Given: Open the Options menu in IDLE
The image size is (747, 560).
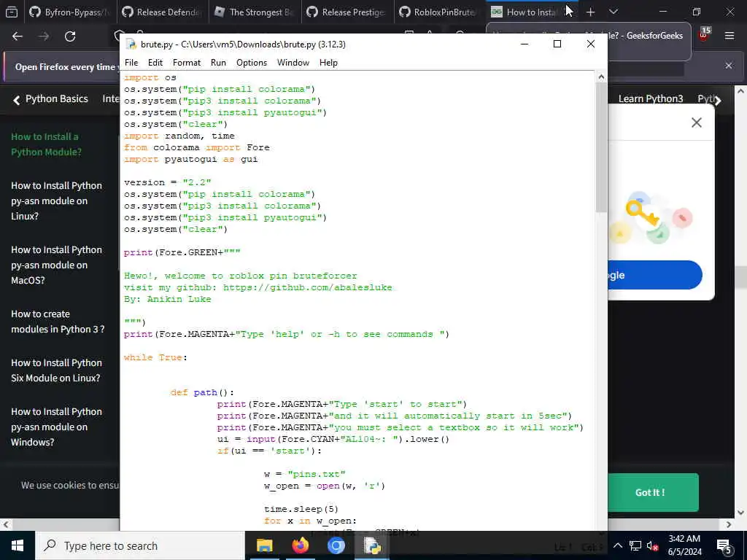Looking at the screenshot, I should point(252,63).
